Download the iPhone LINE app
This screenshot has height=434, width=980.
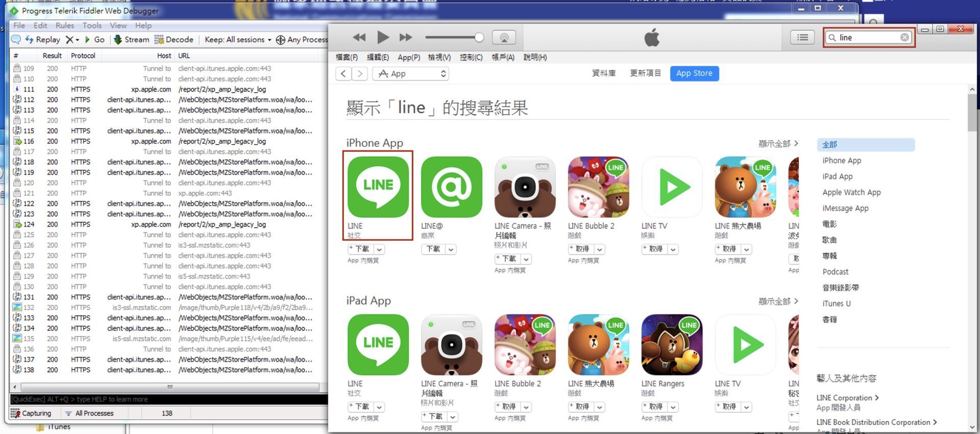click(360, 249)
